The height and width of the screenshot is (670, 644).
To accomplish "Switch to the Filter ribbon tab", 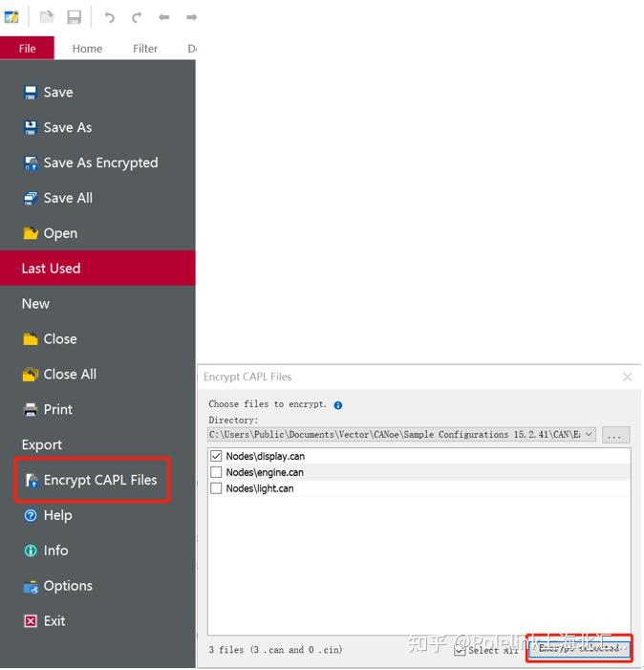I will [x=145, y=49].
